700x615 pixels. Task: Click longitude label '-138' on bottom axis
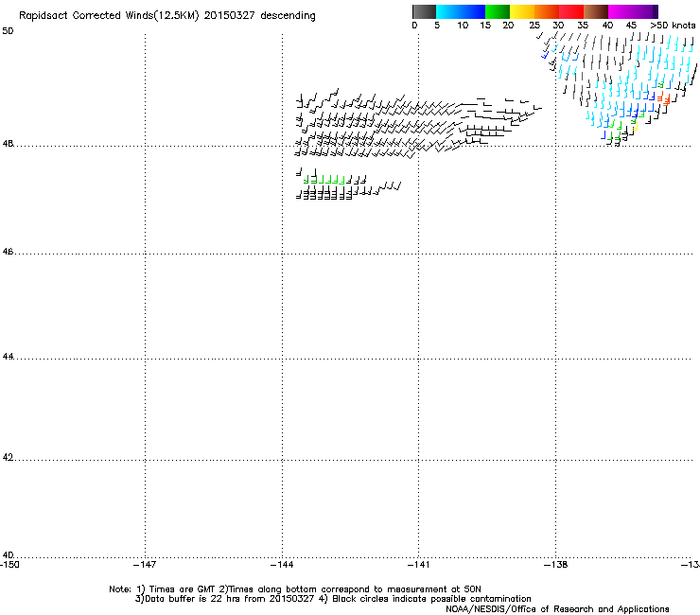556,565
